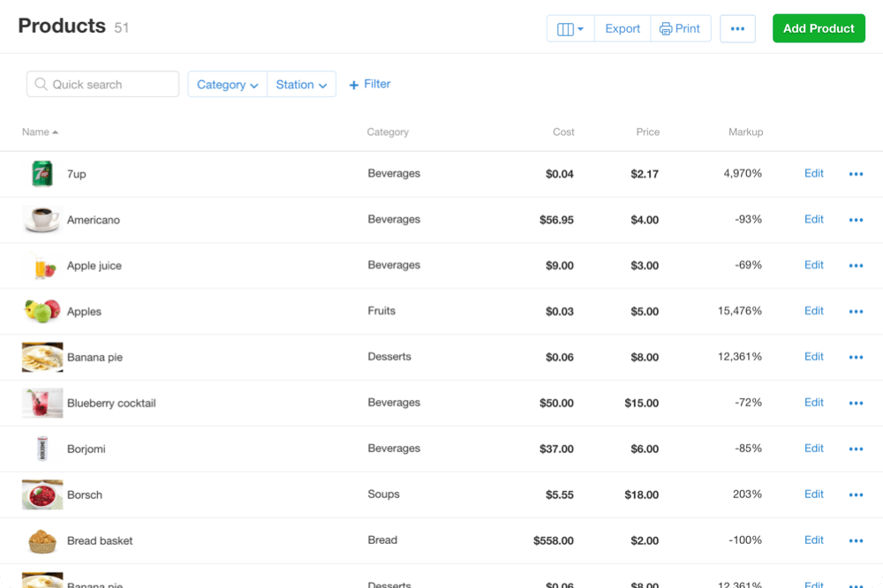Click the Add Product button

[819, 28]
